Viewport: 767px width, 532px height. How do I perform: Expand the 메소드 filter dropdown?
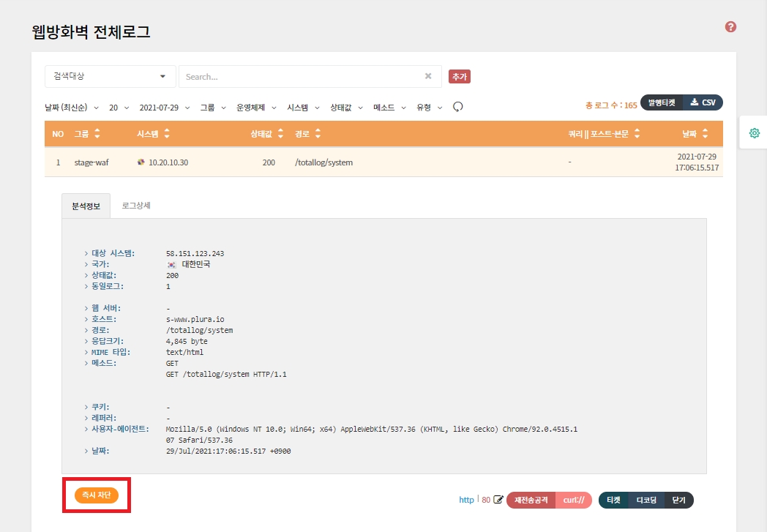click(x=389, y=108)
